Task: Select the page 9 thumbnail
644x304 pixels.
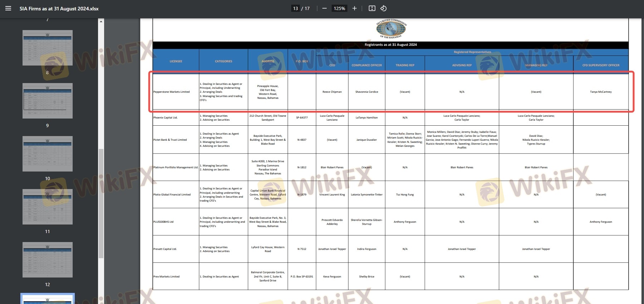Action: click(48, 101)
